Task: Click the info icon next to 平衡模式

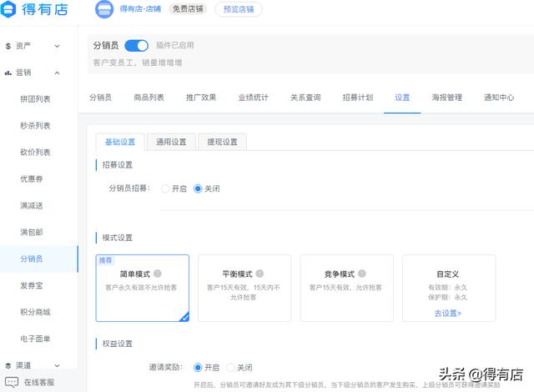Action: 259,274
